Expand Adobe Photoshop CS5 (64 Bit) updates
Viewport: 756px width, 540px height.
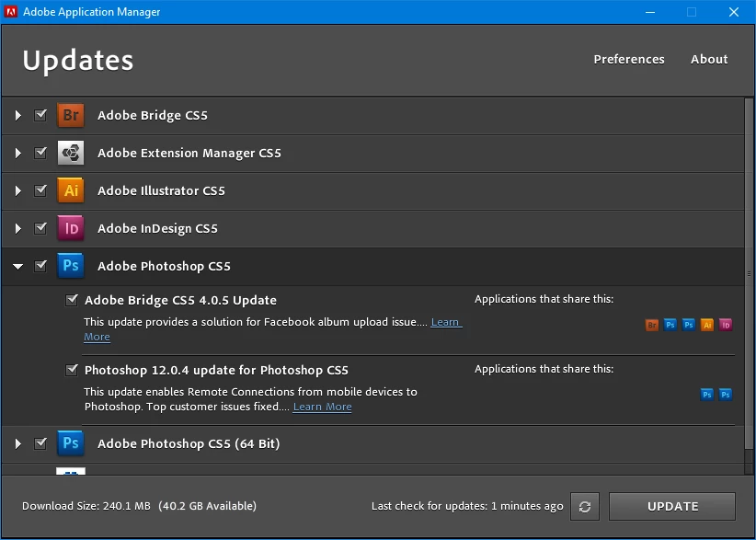pyautogui.click(x=18, y=443)
